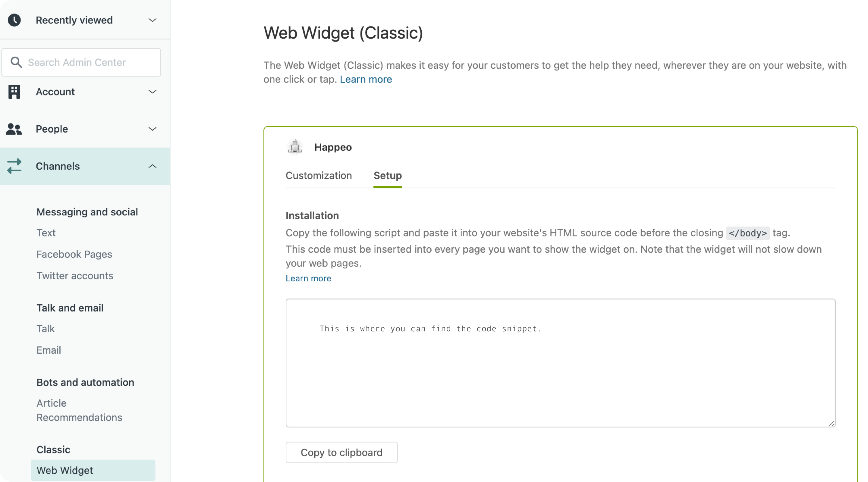868x482 pixels.
Task: Switch to the Customization tab
Action: (x=319, y=176)
